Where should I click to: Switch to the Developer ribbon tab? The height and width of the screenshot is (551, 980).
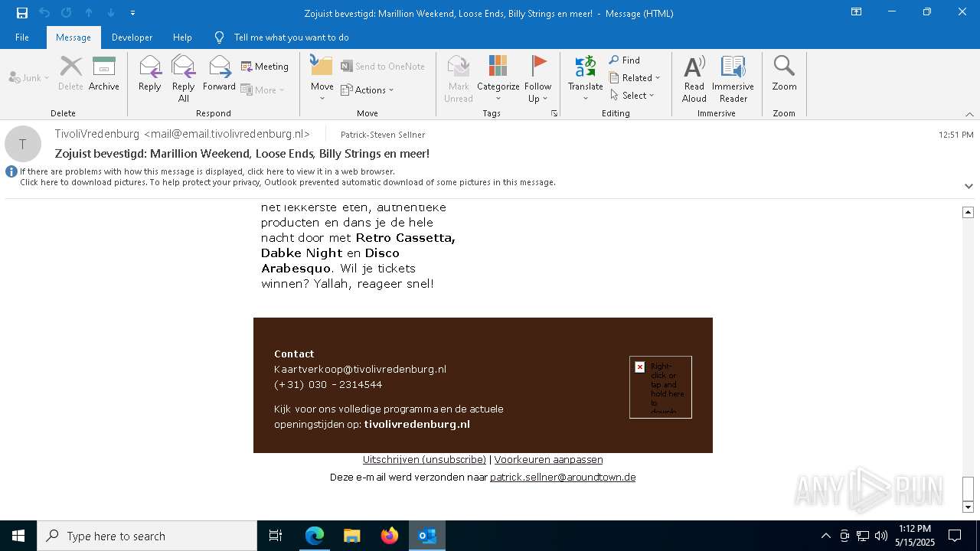click(x=132, y=37)
